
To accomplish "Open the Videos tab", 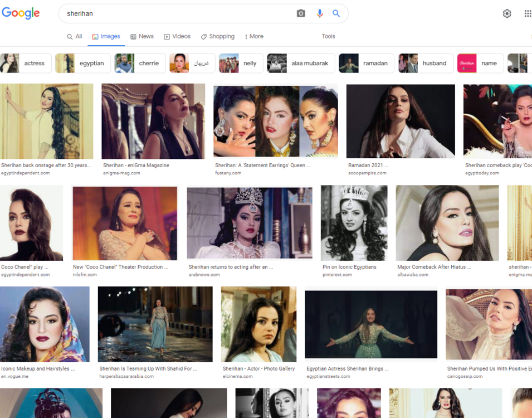I will [x=177, y=36].
